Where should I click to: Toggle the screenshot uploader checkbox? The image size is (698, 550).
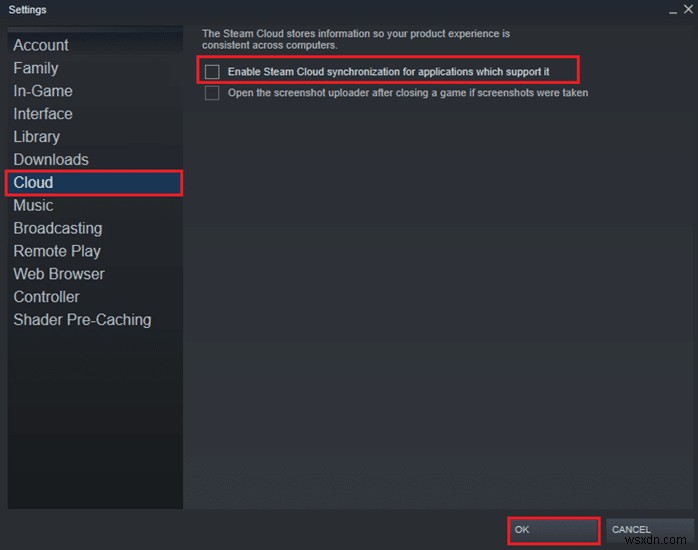pyautogui.click(x=212, y=93)
